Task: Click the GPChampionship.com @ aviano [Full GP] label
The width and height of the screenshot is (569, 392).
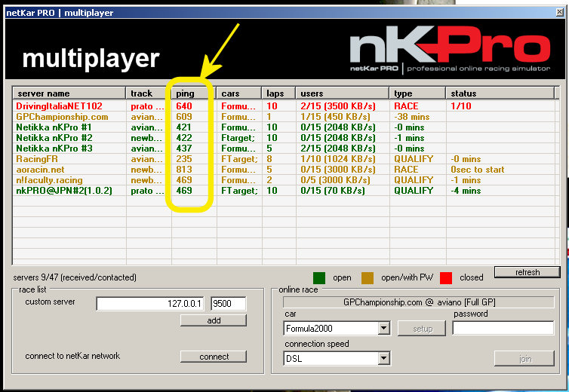Action: click(418, 302)
